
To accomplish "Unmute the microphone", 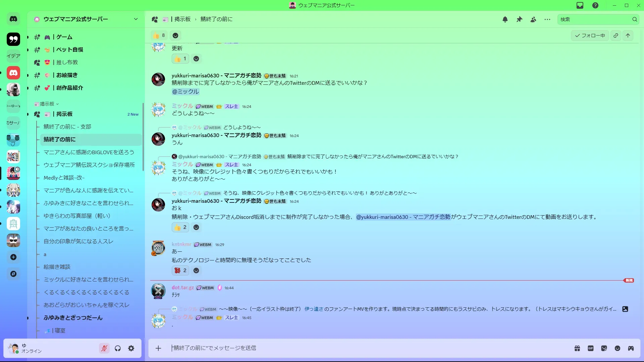I will [104, 348].
